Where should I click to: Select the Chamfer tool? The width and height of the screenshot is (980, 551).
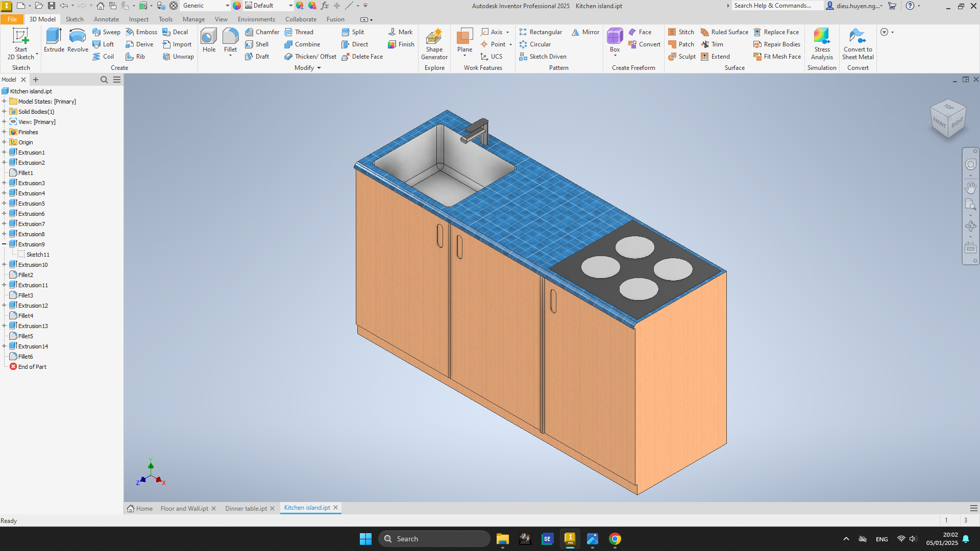(x=262, y=32)
